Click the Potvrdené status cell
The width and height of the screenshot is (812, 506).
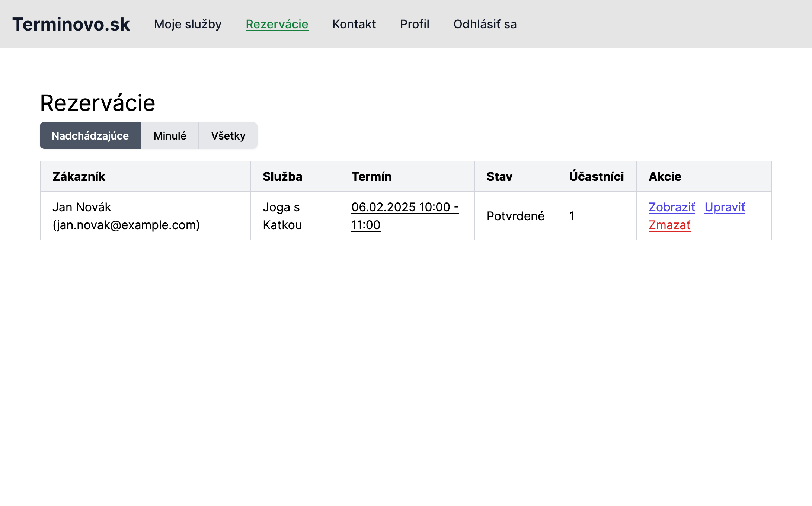(515, 216)
